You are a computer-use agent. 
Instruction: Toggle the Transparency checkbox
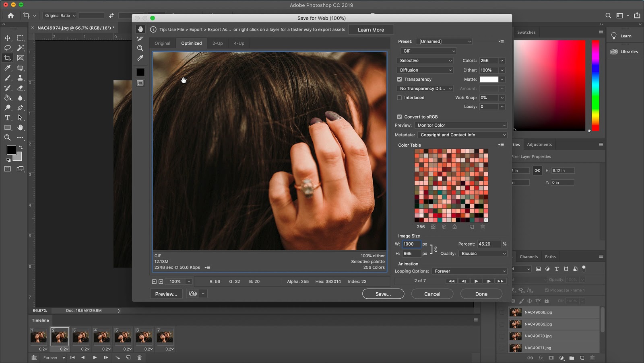point(399,79)
